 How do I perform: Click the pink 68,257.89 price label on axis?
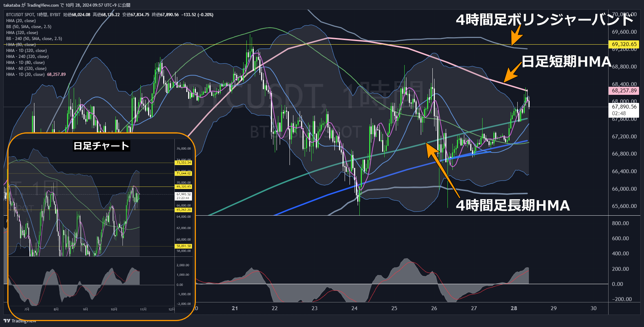(x=624, y=91)
